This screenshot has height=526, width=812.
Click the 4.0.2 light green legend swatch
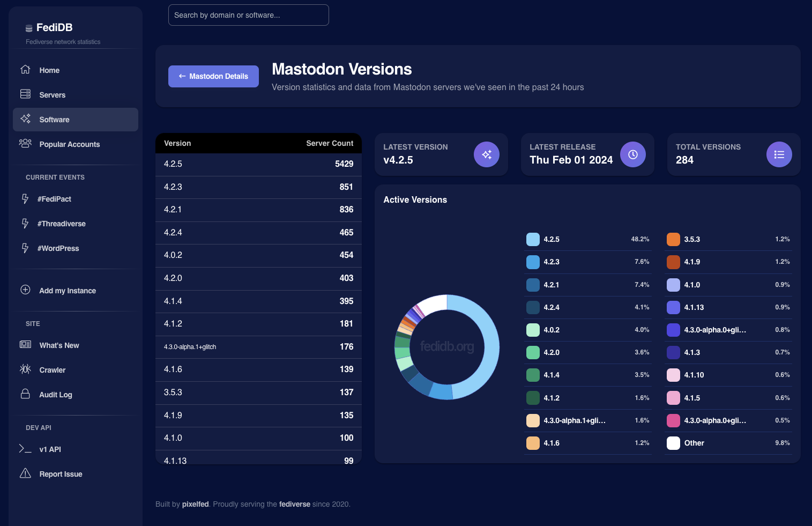pyautogui.click(x=533, y=330)
